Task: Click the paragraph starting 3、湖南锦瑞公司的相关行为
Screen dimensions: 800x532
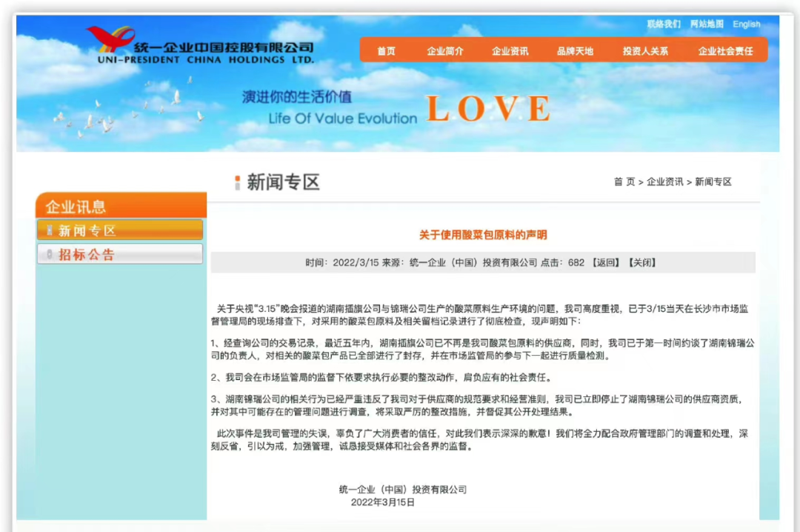Action: point(477,405)
